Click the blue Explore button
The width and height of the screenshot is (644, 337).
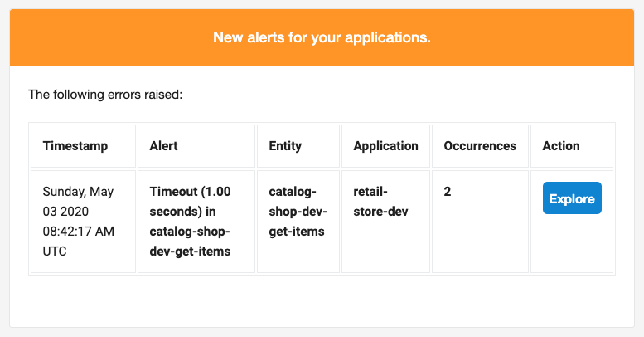coord(572,198)
